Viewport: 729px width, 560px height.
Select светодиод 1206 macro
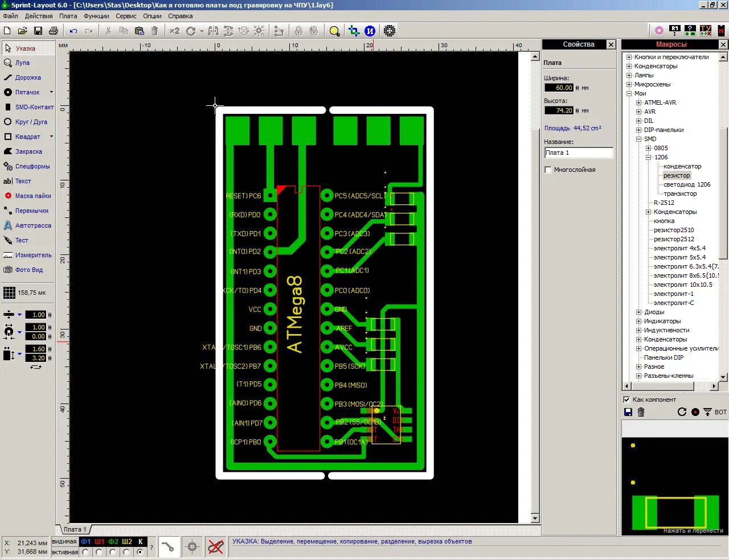click(687, 184)
